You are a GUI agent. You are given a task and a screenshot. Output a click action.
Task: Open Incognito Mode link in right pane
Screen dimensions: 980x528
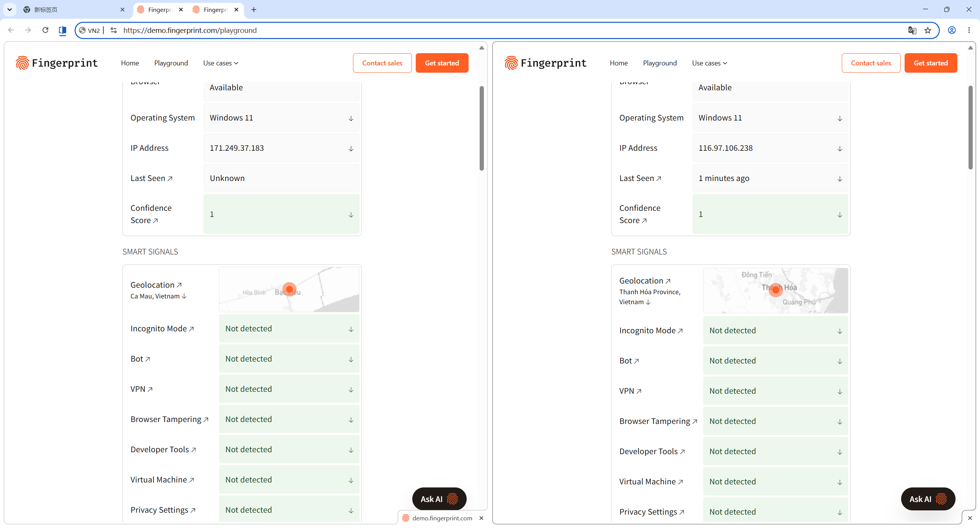[x=651, y=331]
